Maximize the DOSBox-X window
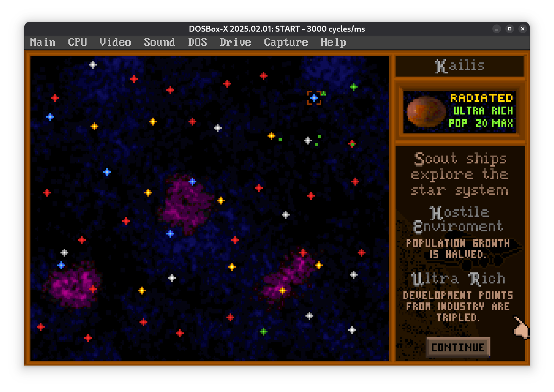The image size is (554, 392). pos(510,29)
